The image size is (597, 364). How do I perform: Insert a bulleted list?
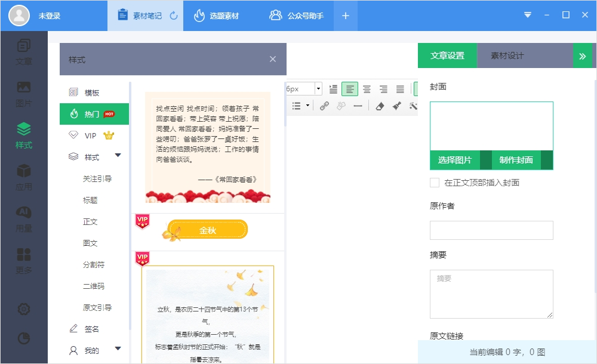[297, 106]
